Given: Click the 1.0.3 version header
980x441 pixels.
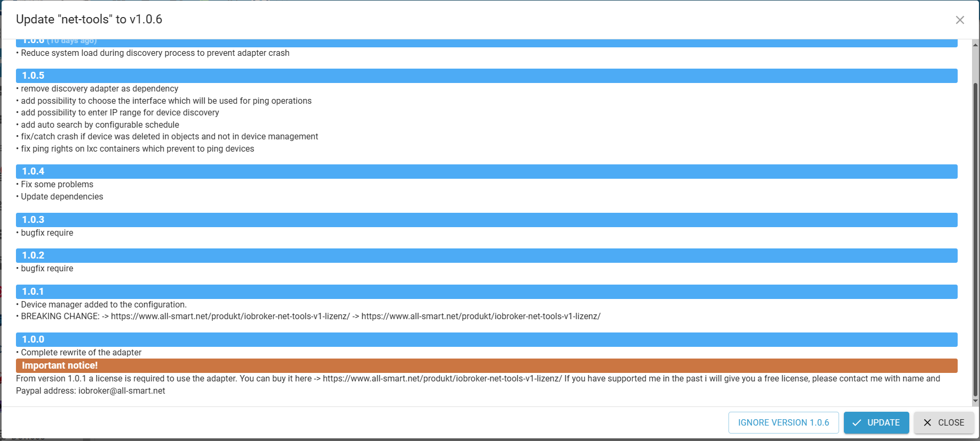Looking at the screenshot, I should 487,220.
